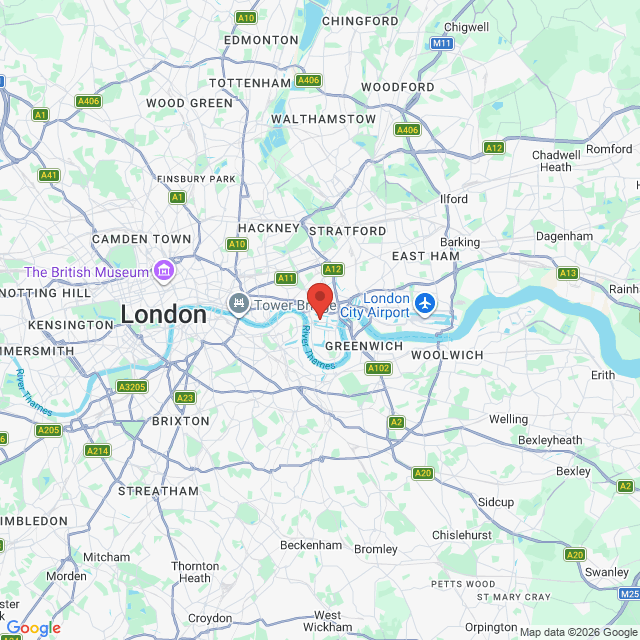This screenshot has width=640, height=640.
Task: Click the London City Airport label
Action: coord(375,305)
